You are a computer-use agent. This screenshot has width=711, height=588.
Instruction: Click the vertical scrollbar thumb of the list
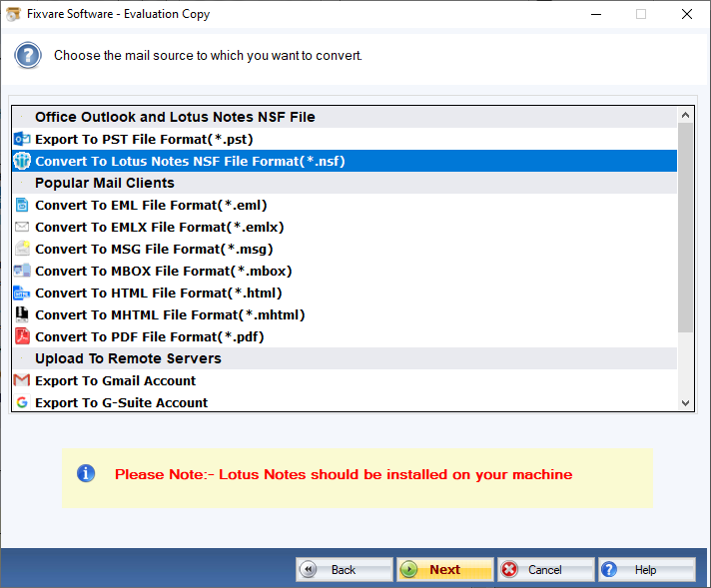click(686, 228)
